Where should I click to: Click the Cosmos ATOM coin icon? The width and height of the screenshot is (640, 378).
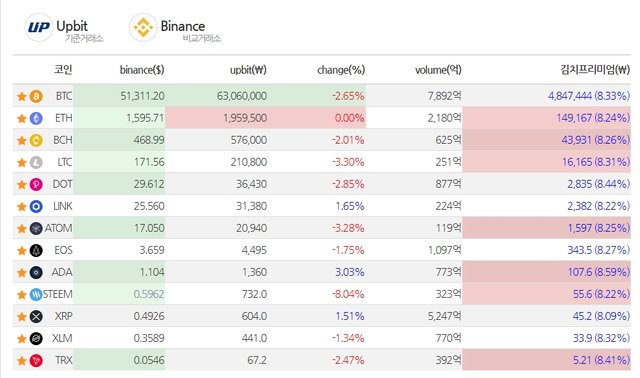(36, 229)
